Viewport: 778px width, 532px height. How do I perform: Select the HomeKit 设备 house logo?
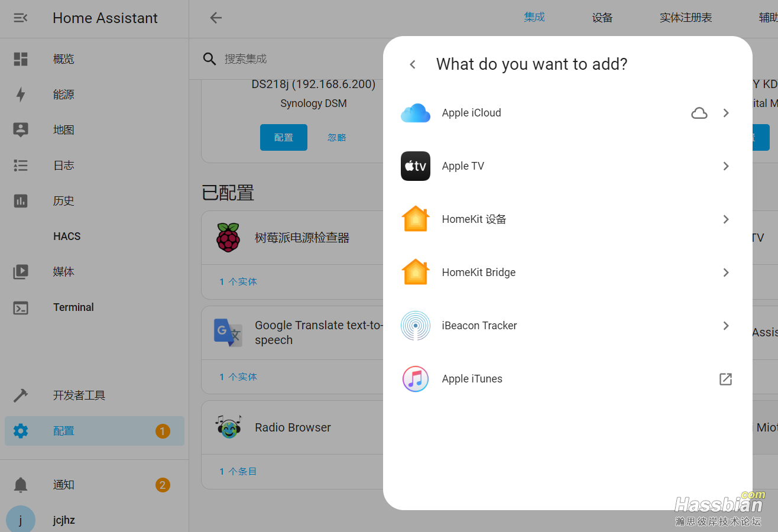tap(416, 219)
